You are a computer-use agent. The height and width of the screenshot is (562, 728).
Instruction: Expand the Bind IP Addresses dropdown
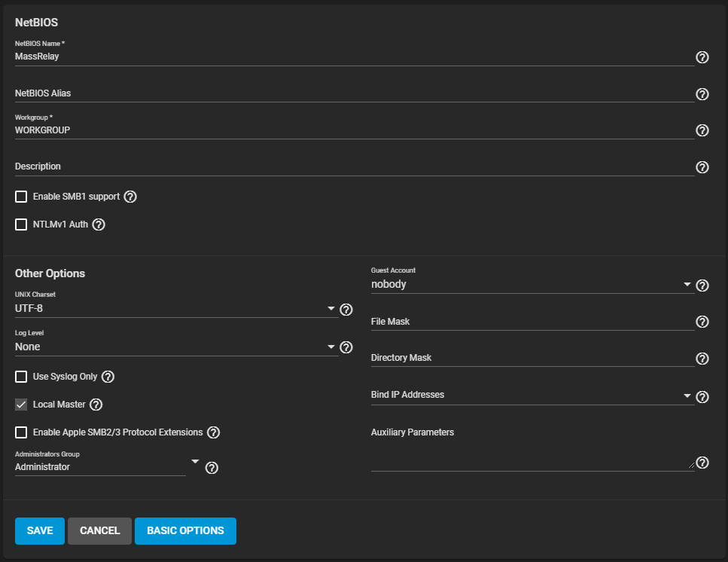pyautogui.click(x=532, y=396)
